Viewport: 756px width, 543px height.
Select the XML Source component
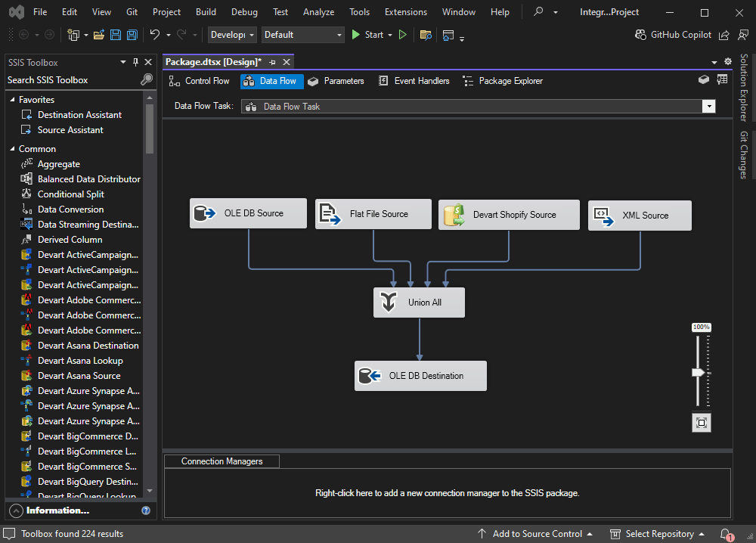coord(640,215)
